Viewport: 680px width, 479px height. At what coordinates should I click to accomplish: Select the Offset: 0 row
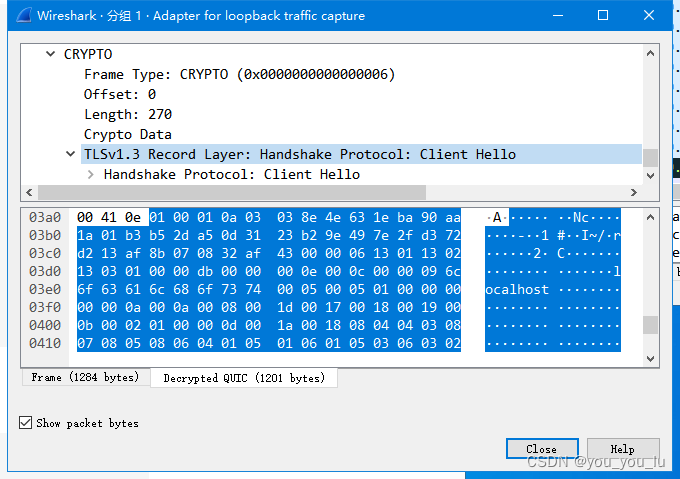click(x=120, y=94)
